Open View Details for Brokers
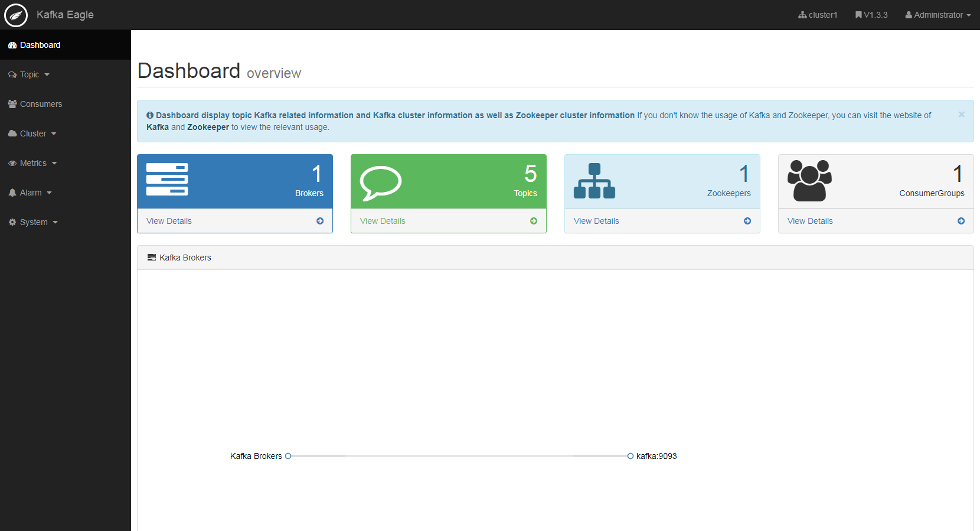 [x=169, y=221]
